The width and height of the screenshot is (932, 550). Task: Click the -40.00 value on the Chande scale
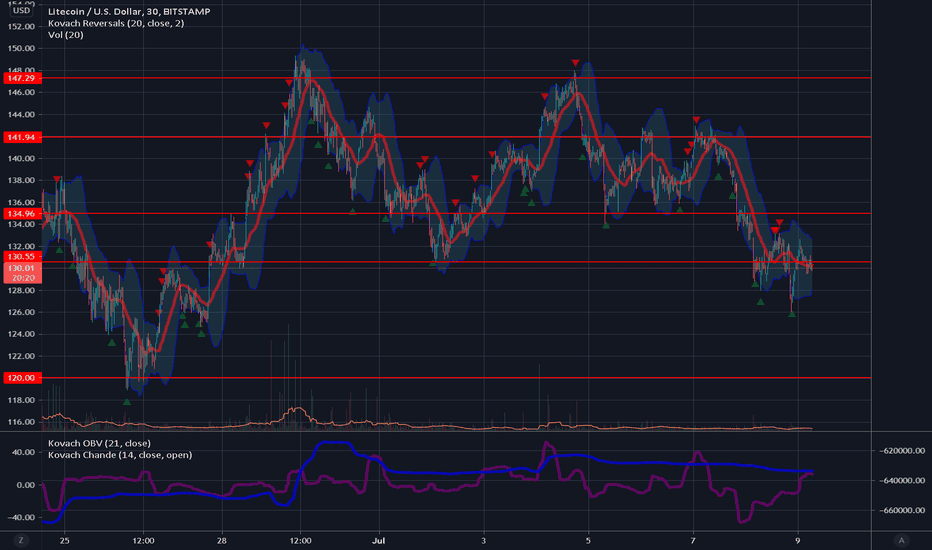21,517
